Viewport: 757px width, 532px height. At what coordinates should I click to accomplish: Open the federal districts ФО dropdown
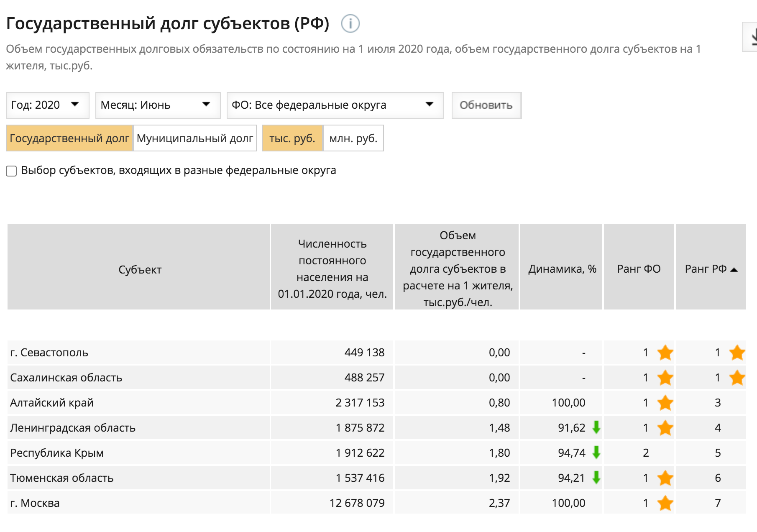[x=335, y=105]
